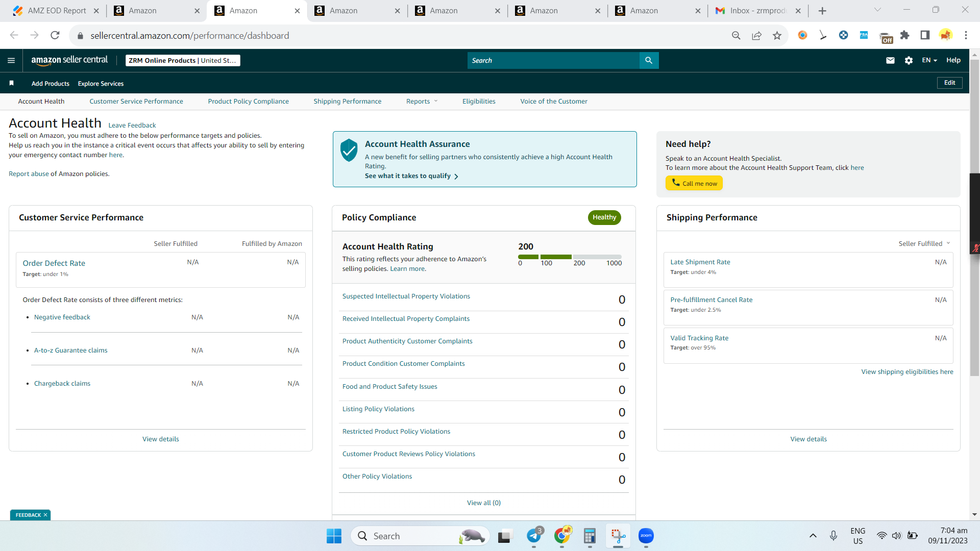This screenshot has width=980, height=551.
Task: Click the search magnifier button in Seller Central
Action: pyautogui.click(x=649, y=60)
